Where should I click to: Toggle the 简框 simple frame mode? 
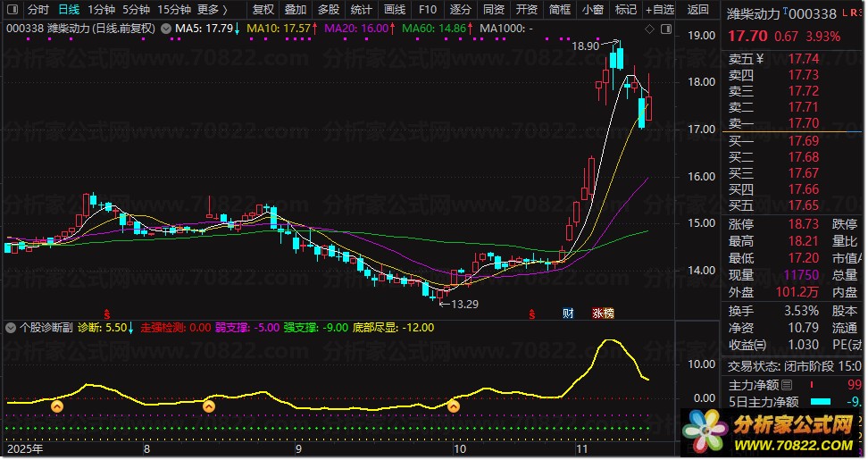(560, 10)
